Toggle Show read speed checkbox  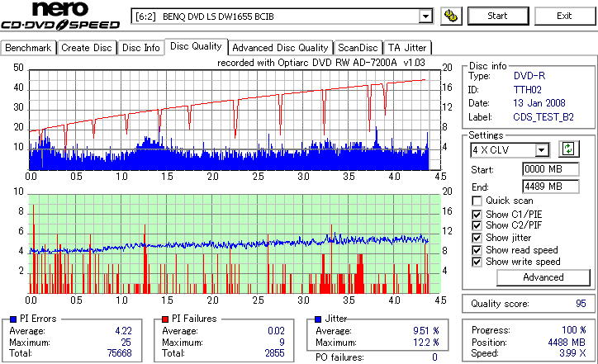point(477,250)
